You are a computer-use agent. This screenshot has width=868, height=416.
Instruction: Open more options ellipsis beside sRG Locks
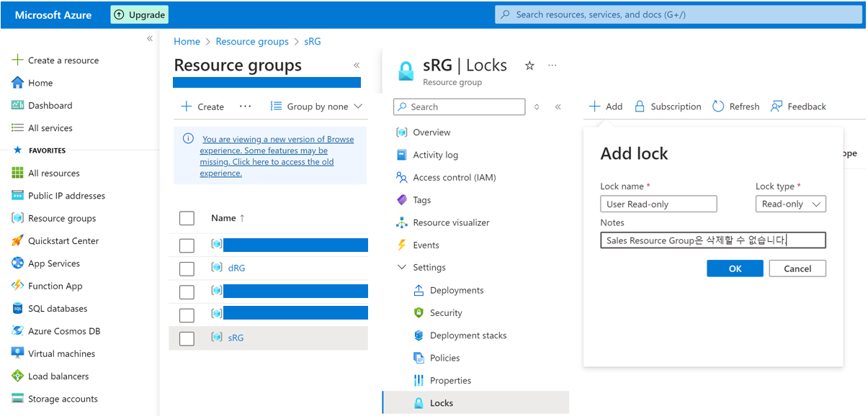[x=552, y=65]
